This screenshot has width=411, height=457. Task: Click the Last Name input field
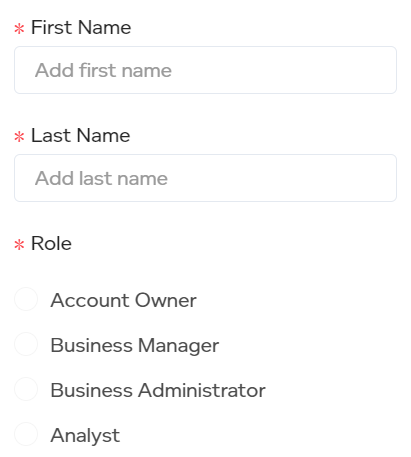(x=205, y=178)
